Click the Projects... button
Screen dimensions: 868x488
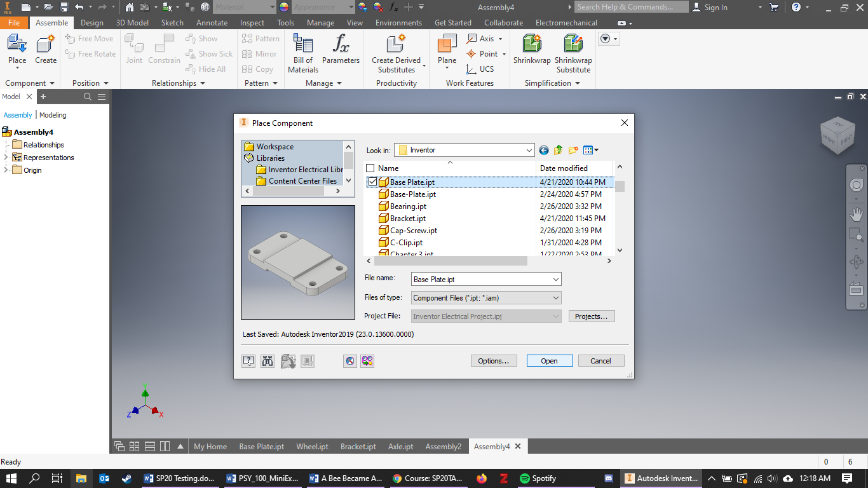tap(591, 316)
